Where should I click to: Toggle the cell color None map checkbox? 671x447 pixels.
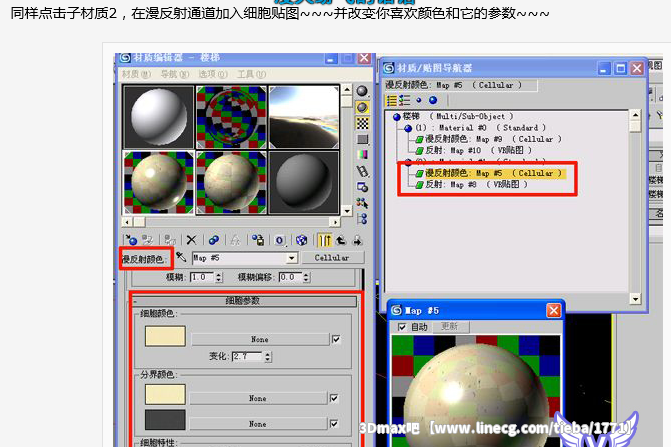pyautogui.click(x=336, y=339)
